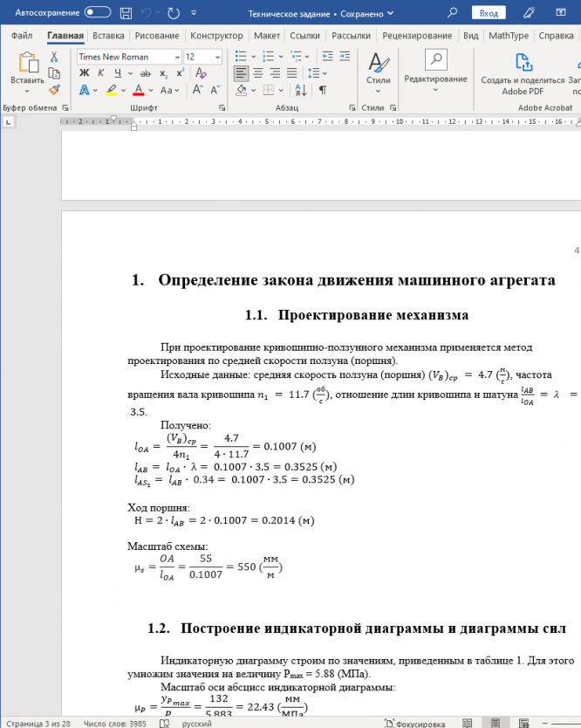Click the Clear Formatting icon

pyautogui.click(x=201, y=73)
